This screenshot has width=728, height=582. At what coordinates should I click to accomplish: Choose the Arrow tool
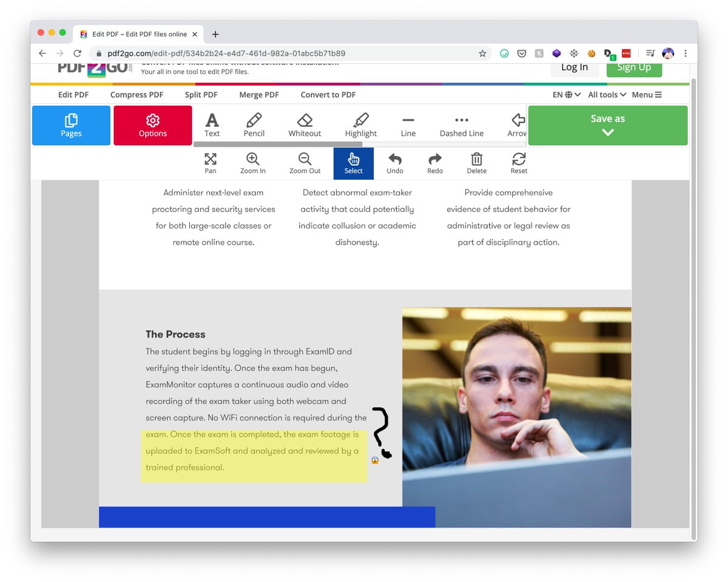point(517,126)
